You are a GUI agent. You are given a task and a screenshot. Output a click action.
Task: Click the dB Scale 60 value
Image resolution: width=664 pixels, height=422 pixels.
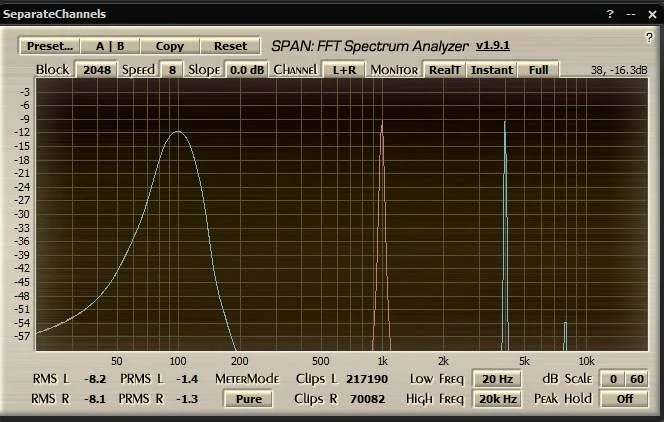click(x=636, y=379)
